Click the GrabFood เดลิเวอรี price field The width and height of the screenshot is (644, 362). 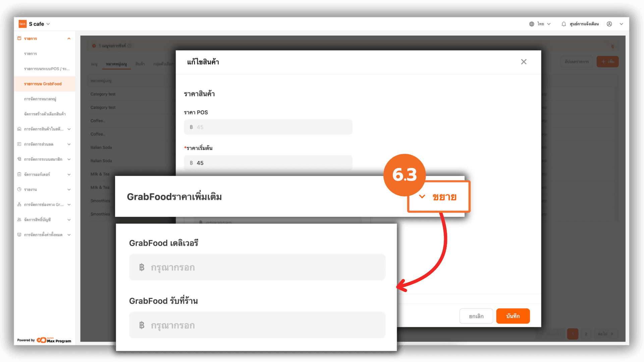pos(257,267)
